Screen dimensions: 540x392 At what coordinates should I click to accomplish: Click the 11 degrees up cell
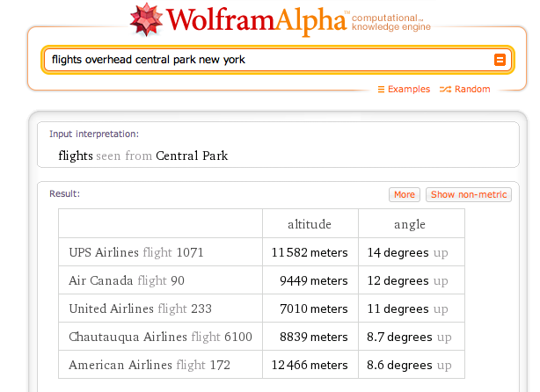click(x=412, y=309)
